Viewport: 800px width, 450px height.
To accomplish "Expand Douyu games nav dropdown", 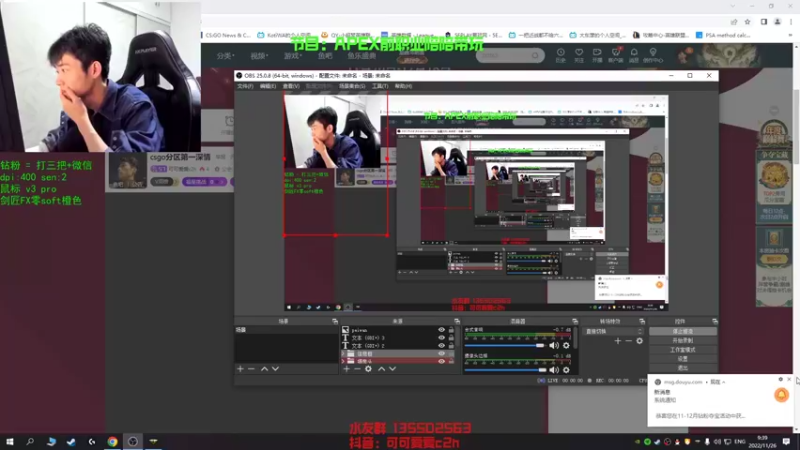I will [x=293, y=56].
